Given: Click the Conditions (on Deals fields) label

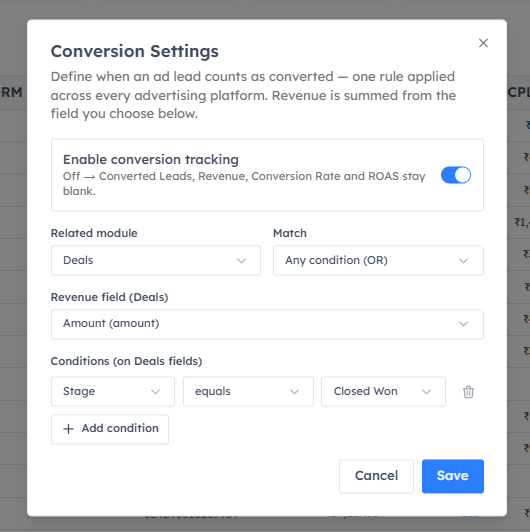Looking at the screenshot, I should click(127, 361).
